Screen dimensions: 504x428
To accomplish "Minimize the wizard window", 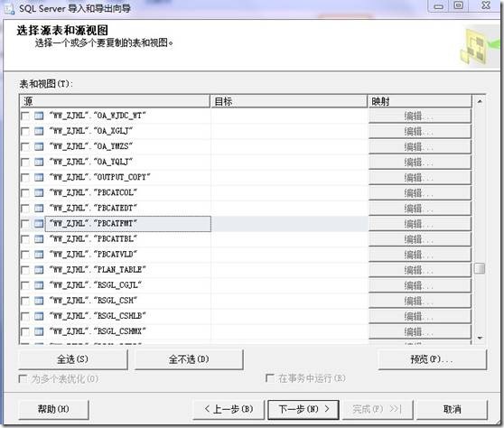I will pos(439,5).
